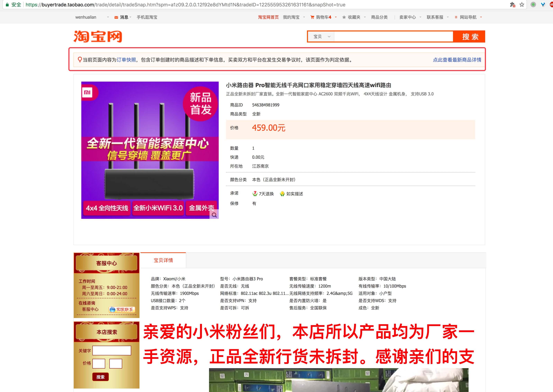
Task: Expand the 网站导航 dropdown arrow
Action: click(x=481, y=17)
